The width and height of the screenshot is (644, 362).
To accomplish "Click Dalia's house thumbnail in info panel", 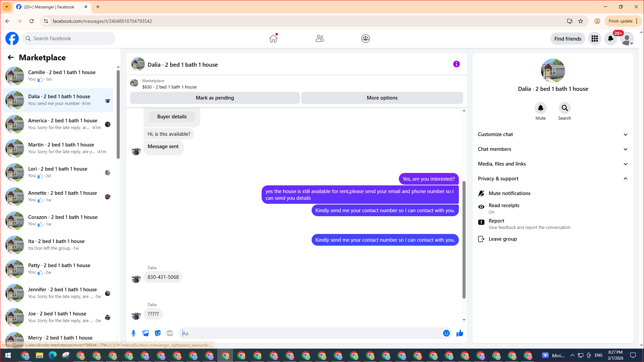I will [553, 71].
